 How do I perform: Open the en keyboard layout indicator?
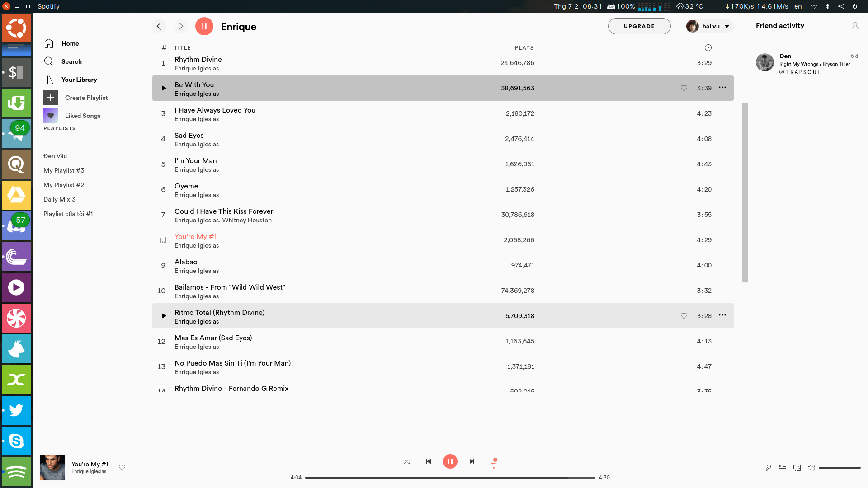click(798, 6)
